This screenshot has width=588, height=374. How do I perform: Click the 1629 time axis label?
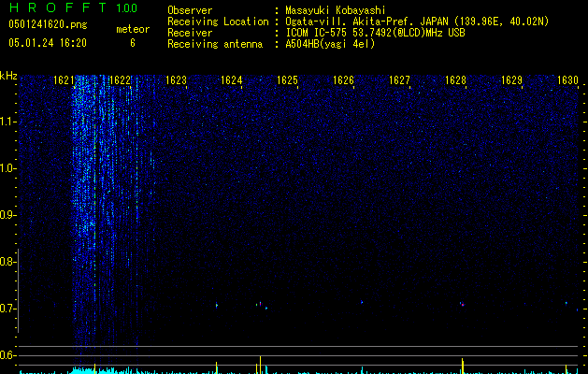click(511, 80)
